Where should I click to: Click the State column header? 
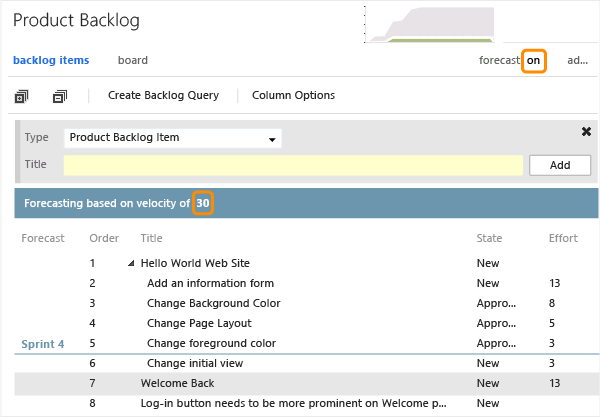pyautogui.click(x=488, y=238)
